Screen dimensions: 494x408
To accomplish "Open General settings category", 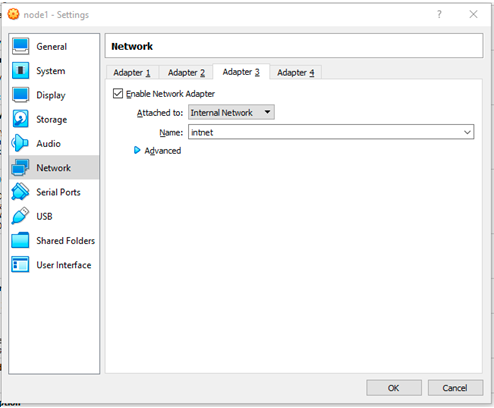I will tap(54, 46).
